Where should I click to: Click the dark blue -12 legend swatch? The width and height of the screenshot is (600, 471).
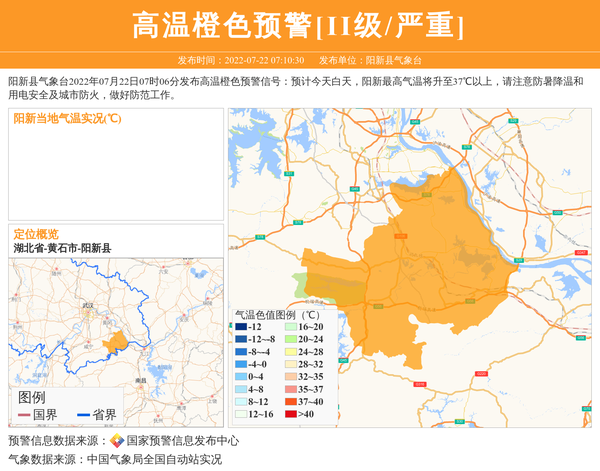[x=241, y=328]
